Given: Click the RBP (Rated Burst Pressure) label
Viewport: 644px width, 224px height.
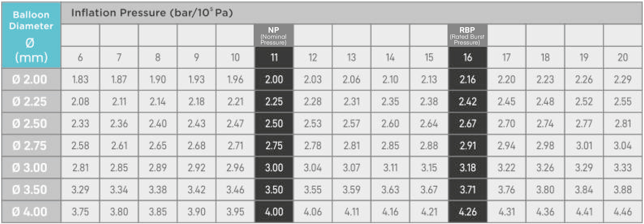Looking at the screenshot, I should click(467, 36).
